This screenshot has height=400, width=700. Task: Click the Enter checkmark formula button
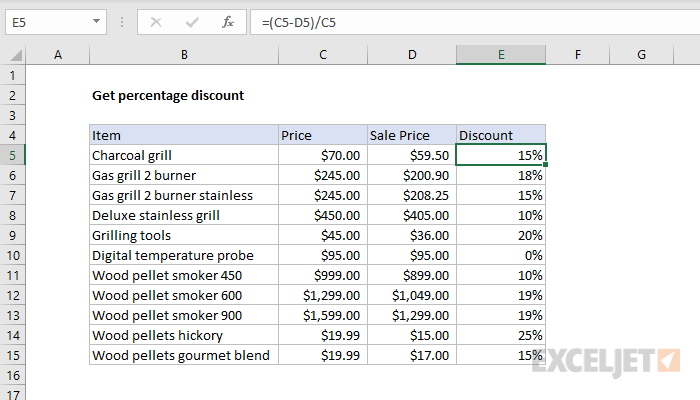(x=193, y=21)
